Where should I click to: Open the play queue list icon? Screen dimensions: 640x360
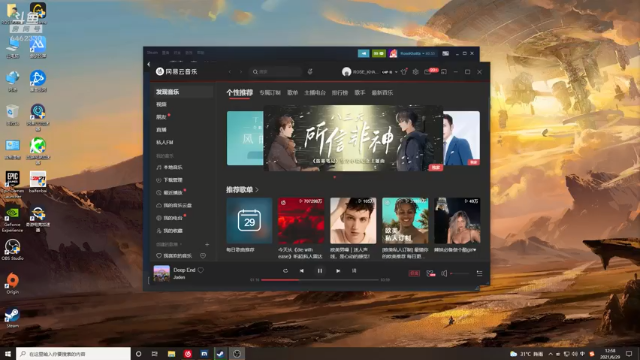click(x=480, y=273)
